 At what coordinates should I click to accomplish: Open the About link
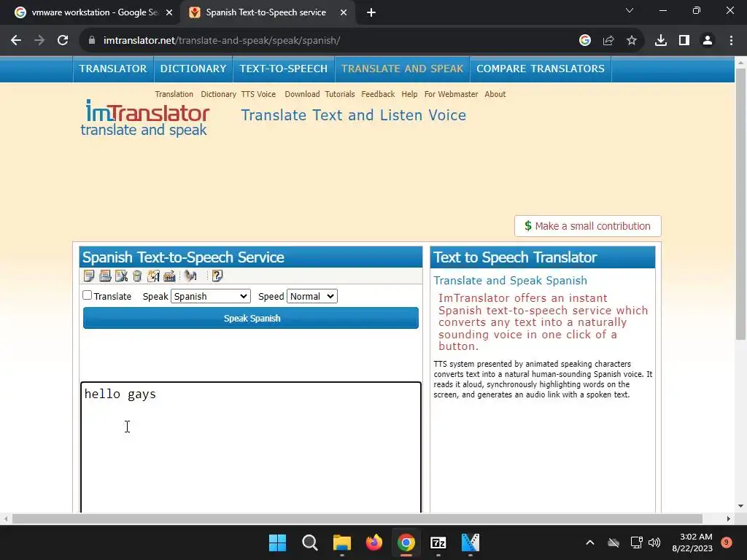click(x=495, y=94)
